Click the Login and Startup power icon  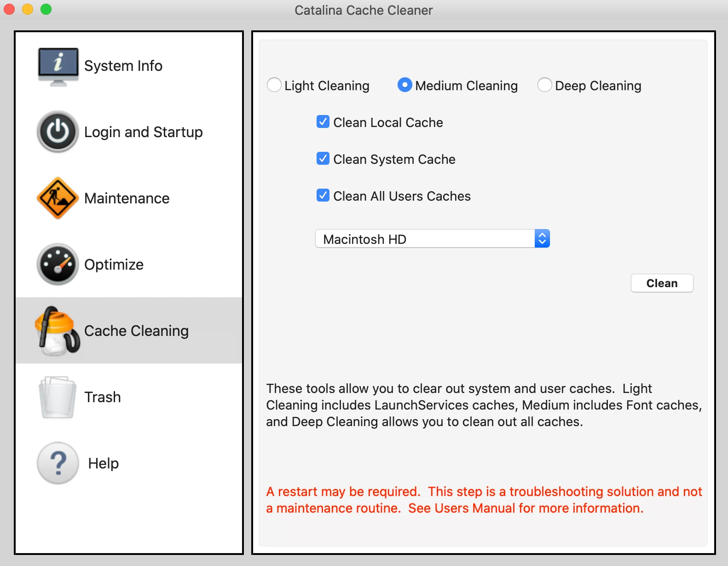(58, 132)
